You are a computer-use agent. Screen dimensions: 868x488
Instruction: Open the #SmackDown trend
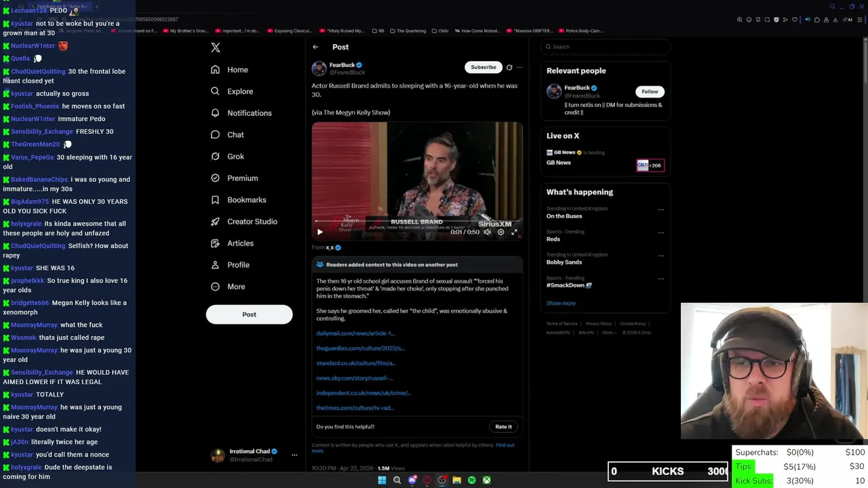[569, 285]
